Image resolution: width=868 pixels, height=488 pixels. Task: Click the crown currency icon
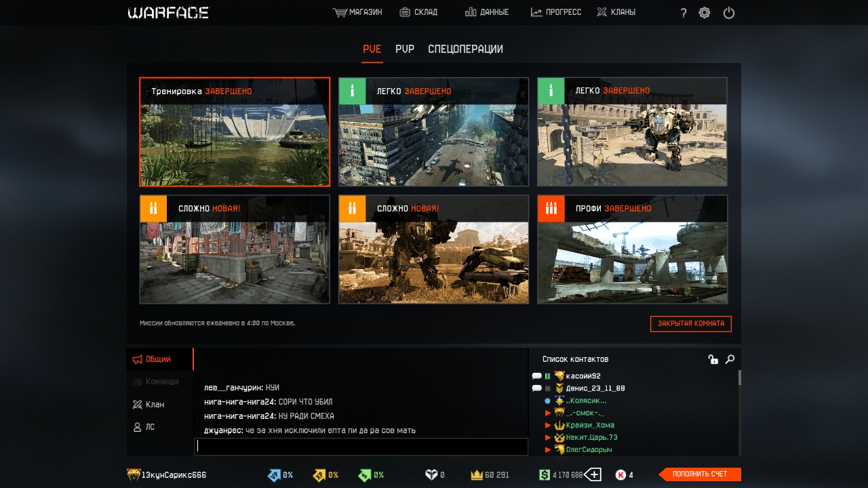(x=477, y=475)
